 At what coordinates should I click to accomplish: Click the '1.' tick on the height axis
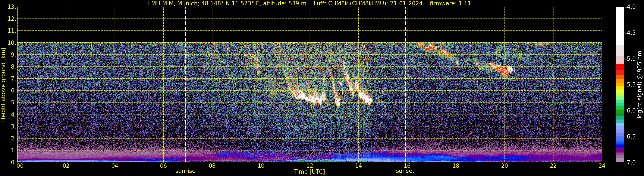(13, 151)
